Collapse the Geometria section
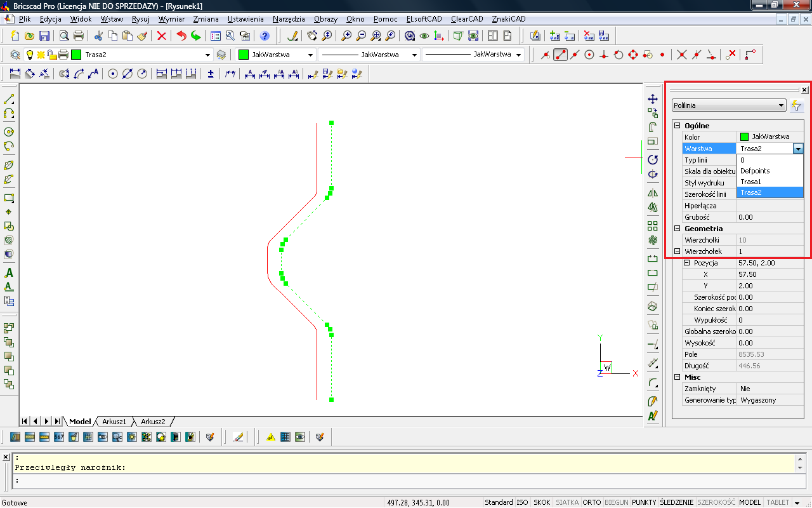The image size is (812, 508). 677,229
